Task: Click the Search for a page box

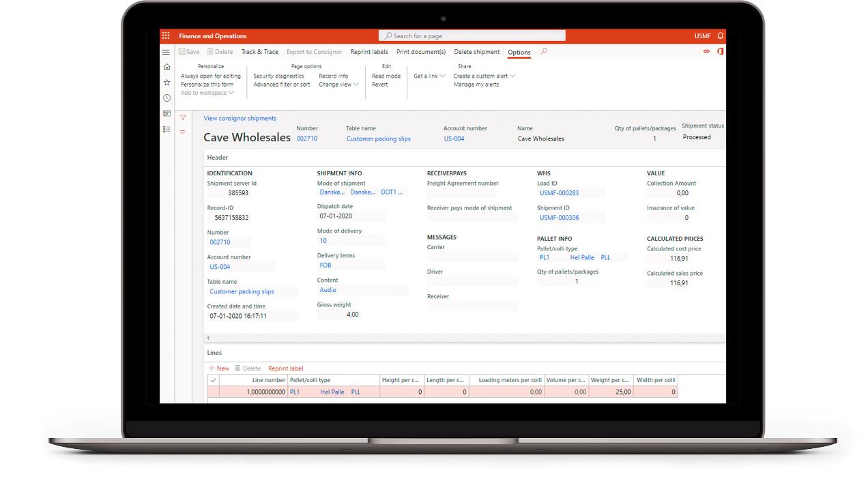Action: 472,36
